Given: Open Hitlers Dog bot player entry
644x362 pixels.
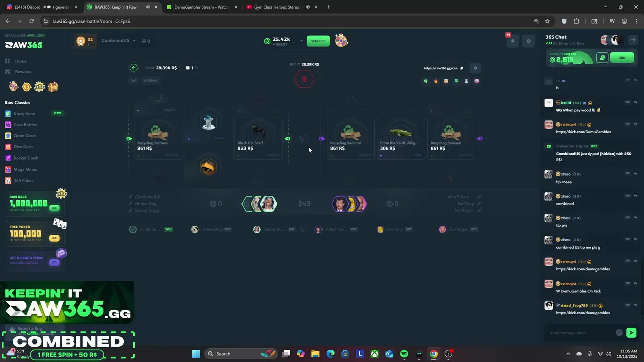Looking at the screenshot, I should pos(211,229).
